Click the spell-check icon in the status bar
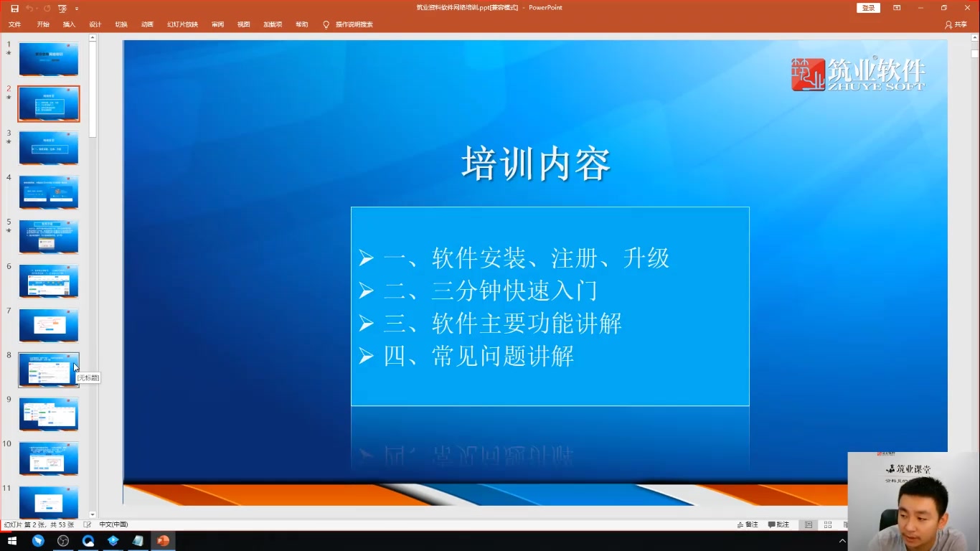The image size is (980, 551). (87, 524)
